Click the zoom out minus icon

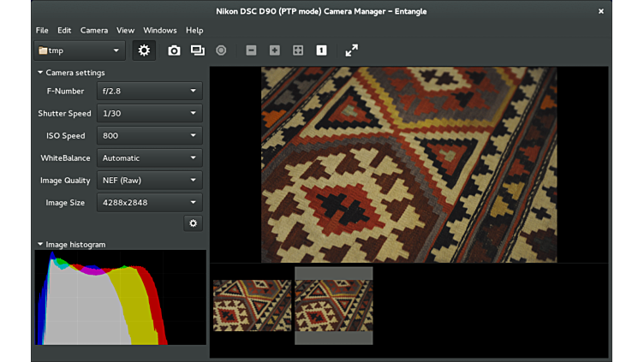tap(251, 50)
